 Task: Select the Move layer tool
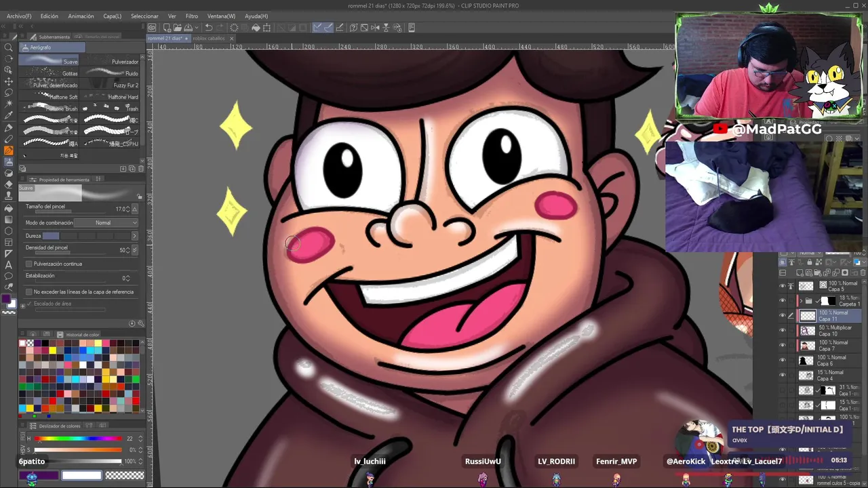click(9, 81)
